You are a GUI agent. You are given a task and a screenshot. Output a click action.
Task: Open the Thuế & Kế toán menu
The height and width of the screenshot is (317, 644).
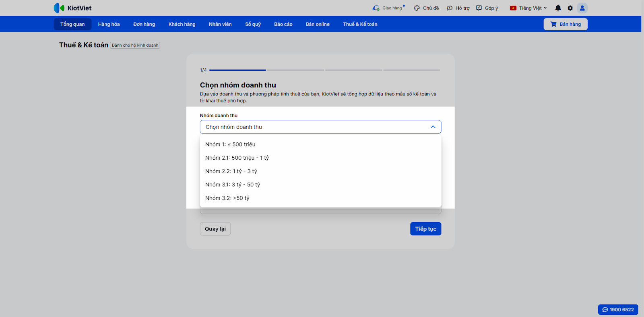click(360, 24)
